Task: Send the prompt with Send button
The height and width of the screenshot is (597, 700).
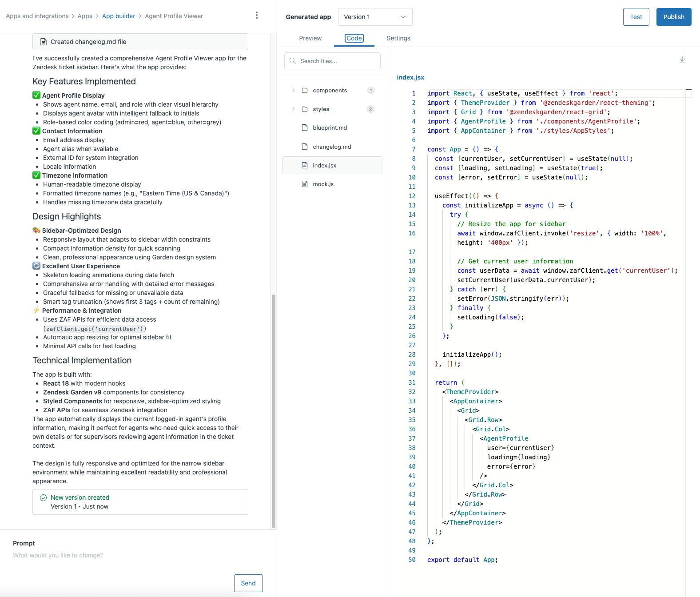Action: coord(248,583)
